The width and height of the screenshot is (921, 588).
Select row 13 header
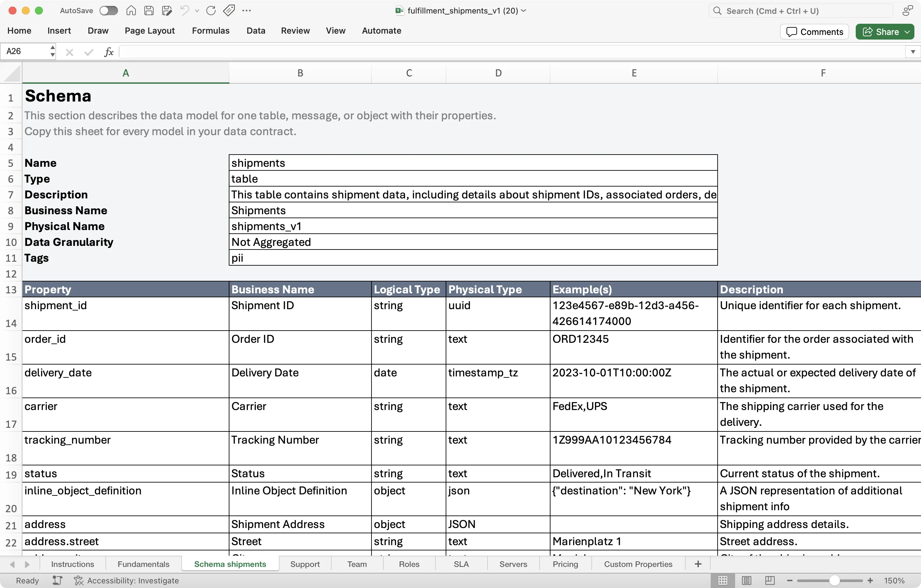point(11,289)
